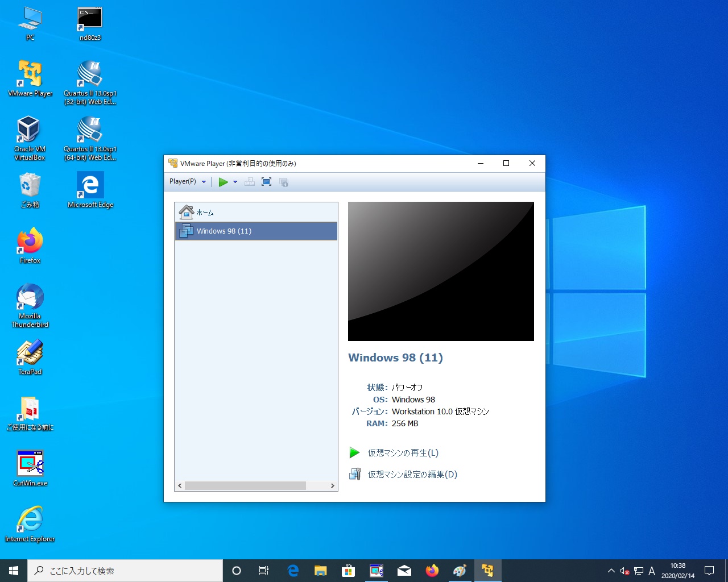728x582 pixels.
Task: Click the Send Ctrl+Alt+Del toolbar icon
Action: coord(250,182)
